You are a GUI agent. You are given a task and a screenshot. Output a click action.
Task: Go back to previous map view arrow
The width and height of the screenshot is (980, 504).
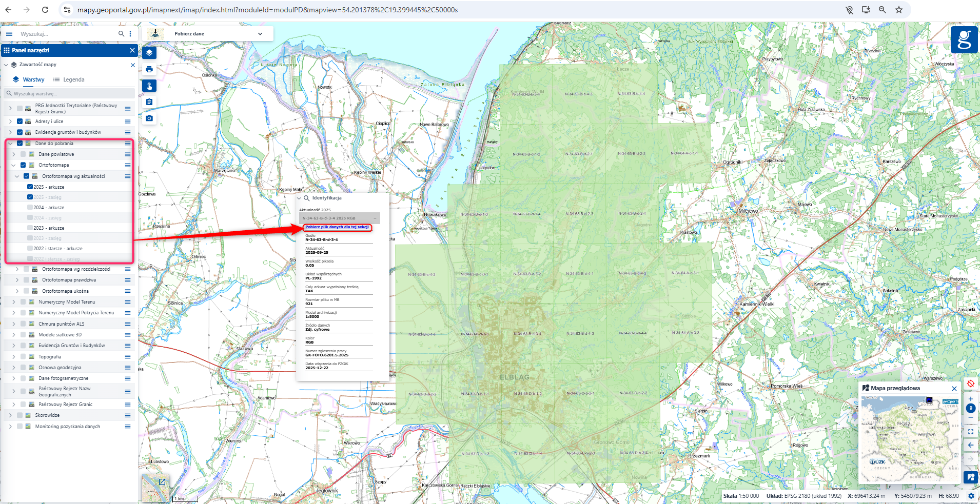pos(970,445)
